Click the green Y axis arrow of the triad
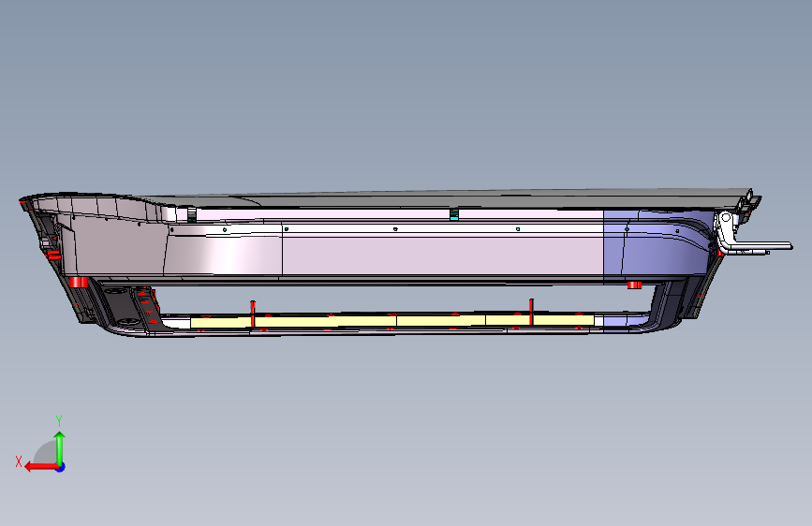 click(60, 447)
